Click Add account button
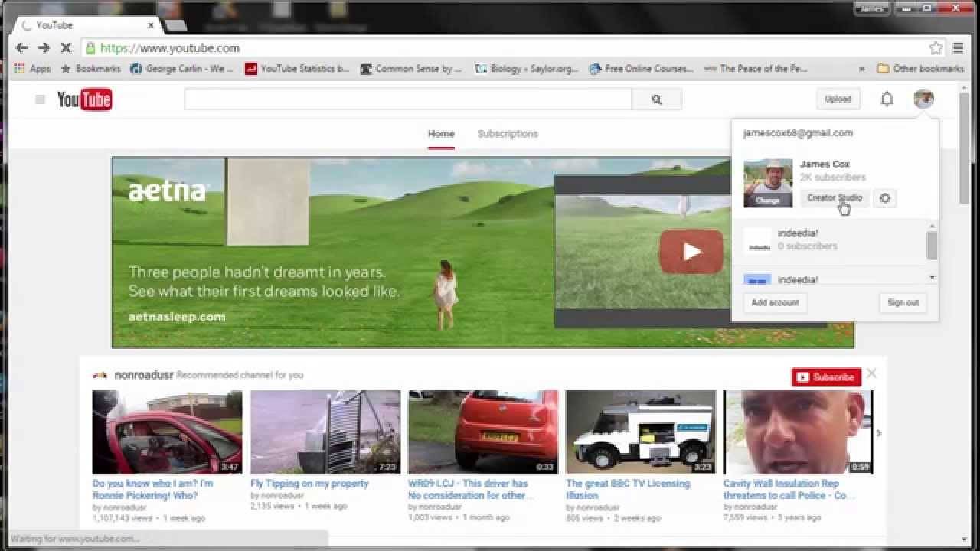 point(775,302)
